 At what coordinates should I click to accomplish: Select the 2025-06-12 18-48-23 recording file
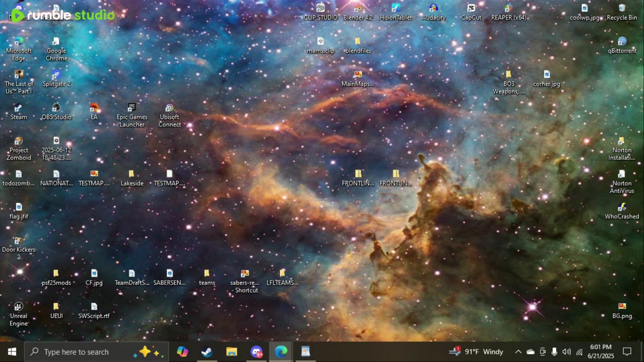tap(56, 148)
